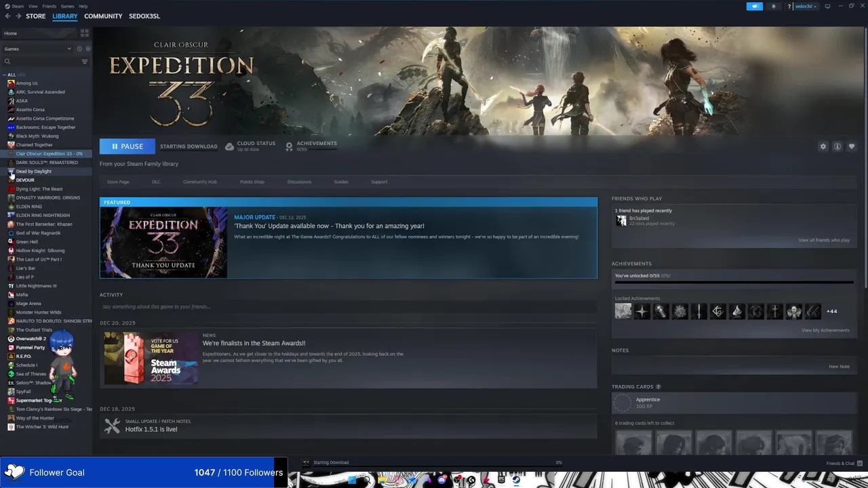Open the Help menu
Screen dimensions: 868x488
tap(83, 6)
